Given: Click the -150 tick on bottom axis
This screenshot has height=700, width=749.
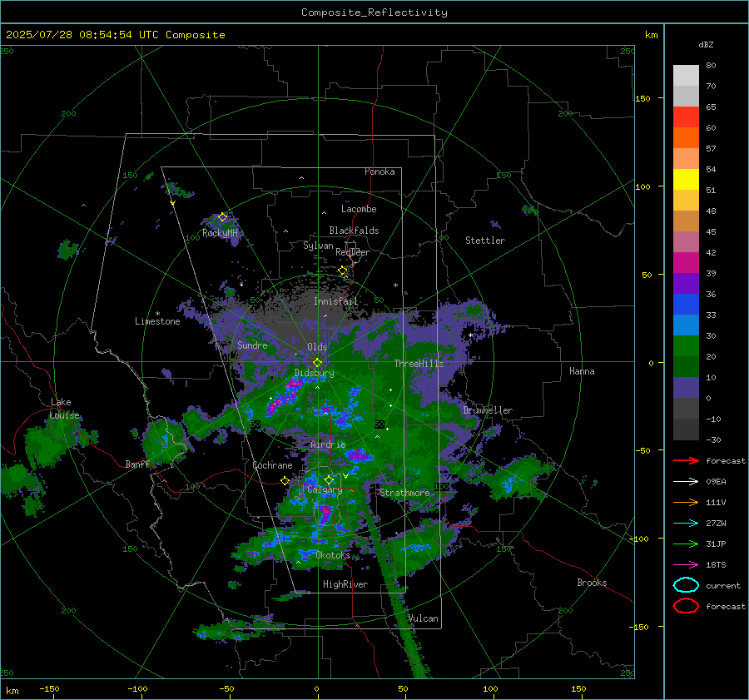Looking at the screenshot, I should tap(49, 688).
